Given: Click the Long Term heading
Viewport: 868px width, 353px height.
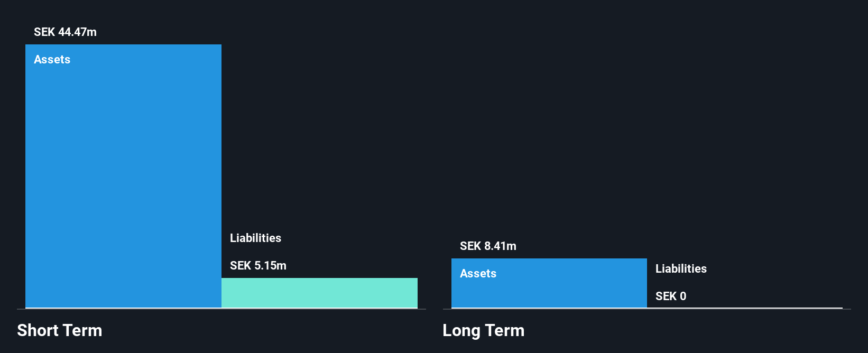Looking at the screenshot, I should click(483, 331).
